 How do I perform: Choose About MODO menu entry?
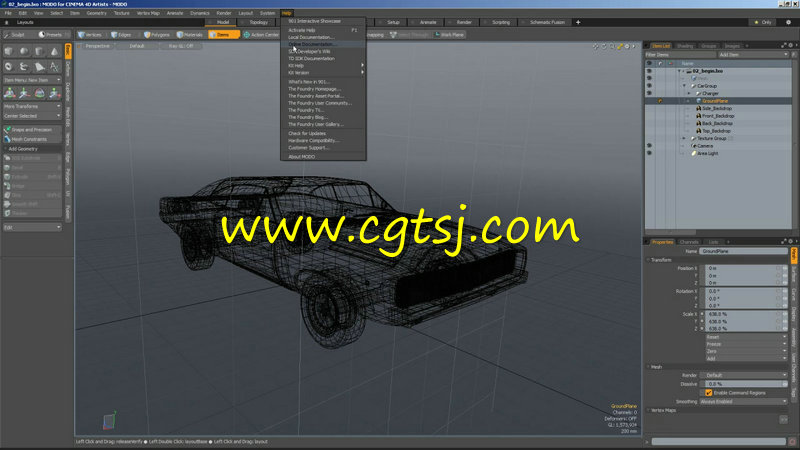point(323,157)
